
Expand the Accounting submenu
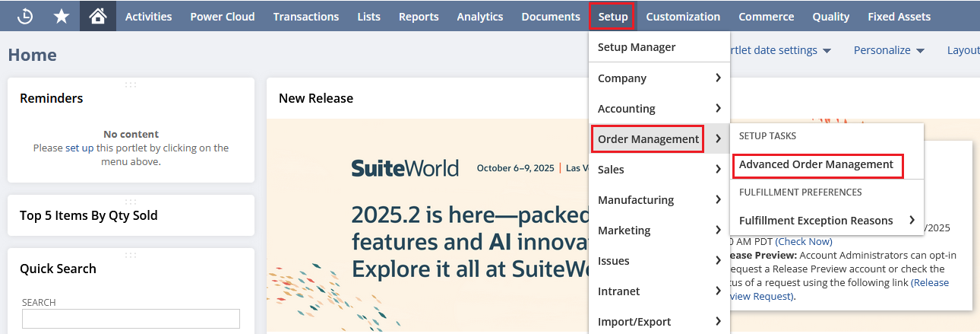pos(659,108)
